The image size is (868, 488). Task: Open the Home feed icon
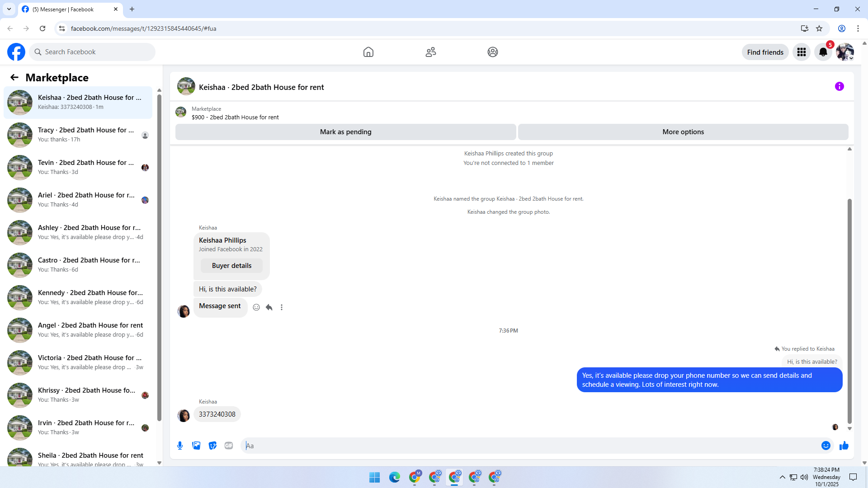click(x=368, y=52)
